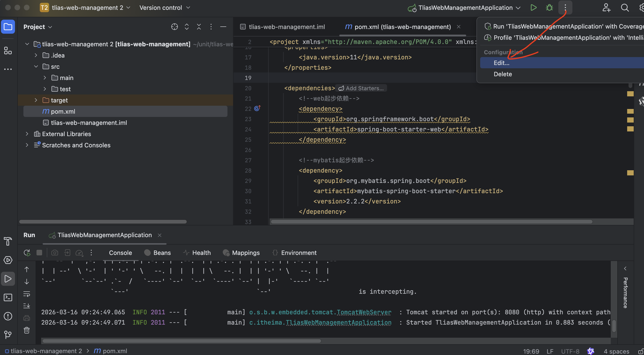Rerun application in Run toolbar
The width and height of the screenshot is (644, 355).
tap(27, 253)
